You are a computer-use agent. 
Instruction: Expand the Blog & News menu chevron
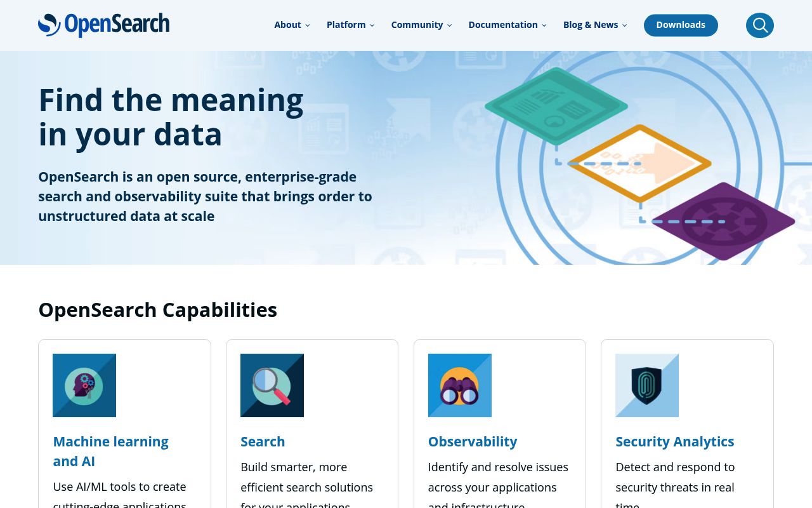(624, 25)
